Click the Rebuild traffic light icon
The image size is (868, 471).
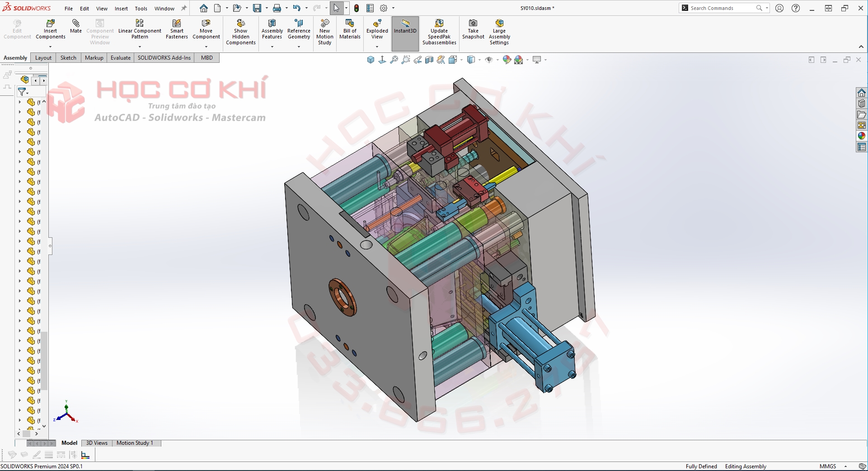click(357, 8)
